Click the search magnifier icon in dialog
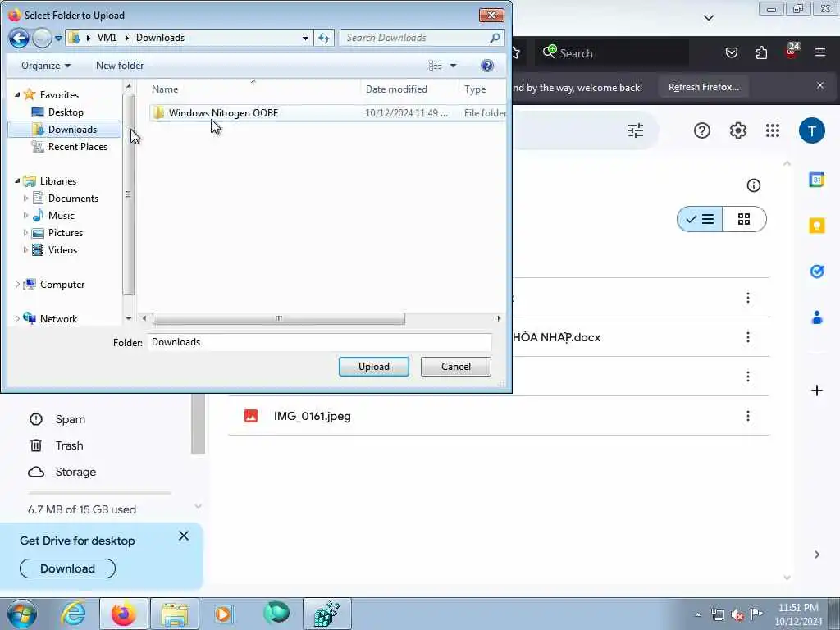 pyautogui.click(x=495, y=38)
